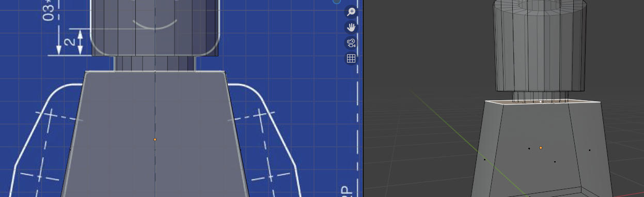Screen dimensions: 644x197
Task: Select the orange origin point in perspective viewport
Action: click(x=541, y=148)
